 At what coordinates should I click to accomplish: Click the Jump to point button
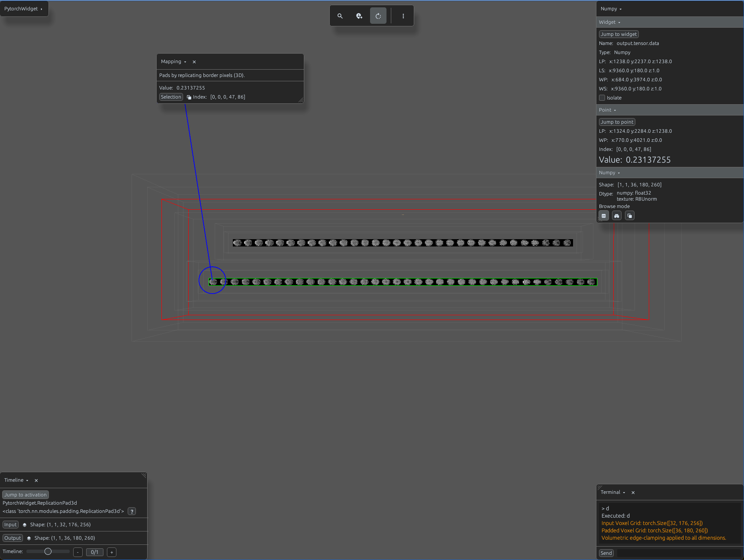click(x=617, y=122)
